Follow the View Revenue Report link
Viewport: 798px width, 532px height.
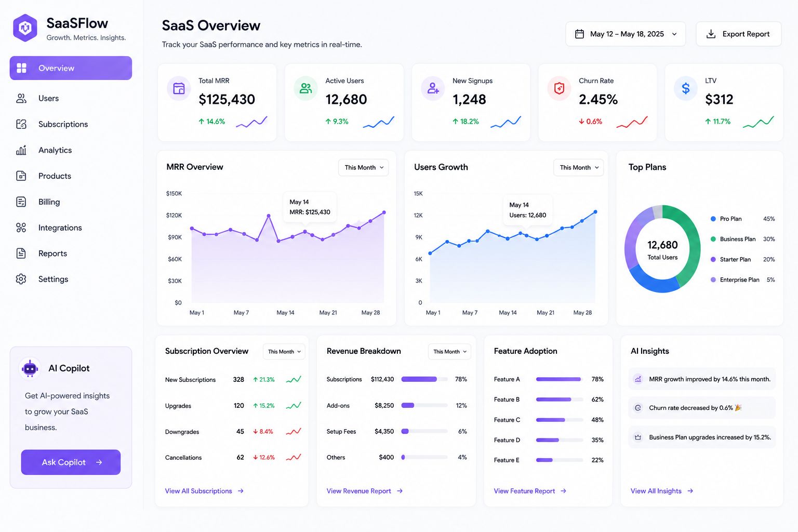click(365, 491)
